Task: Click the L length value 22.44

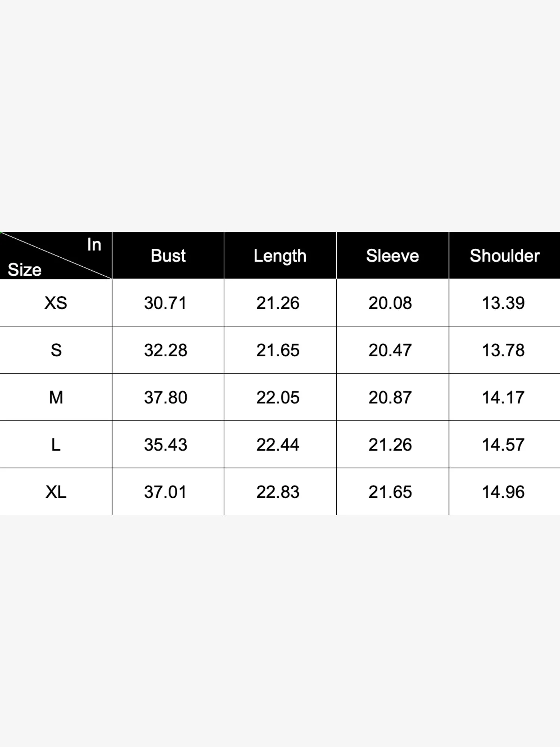Action: [278, 445]
